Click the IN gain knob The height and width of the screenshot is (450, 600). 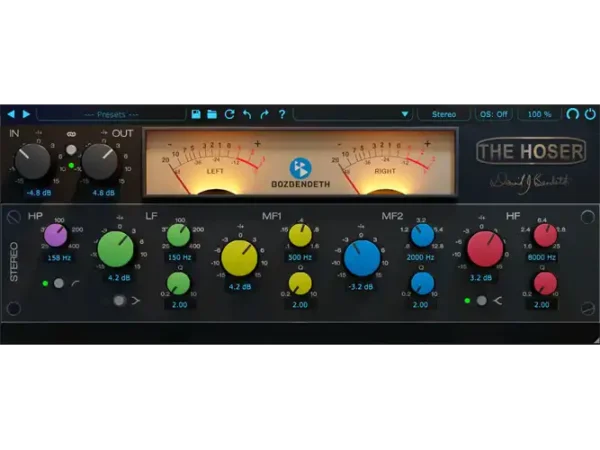click(33, 161)
